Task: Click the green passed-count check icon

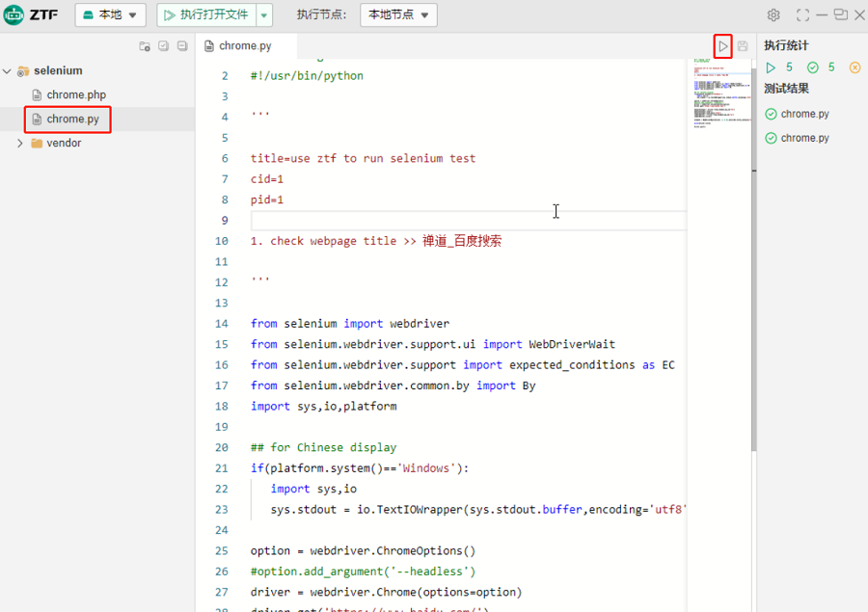Action: (x=813, y=67)
